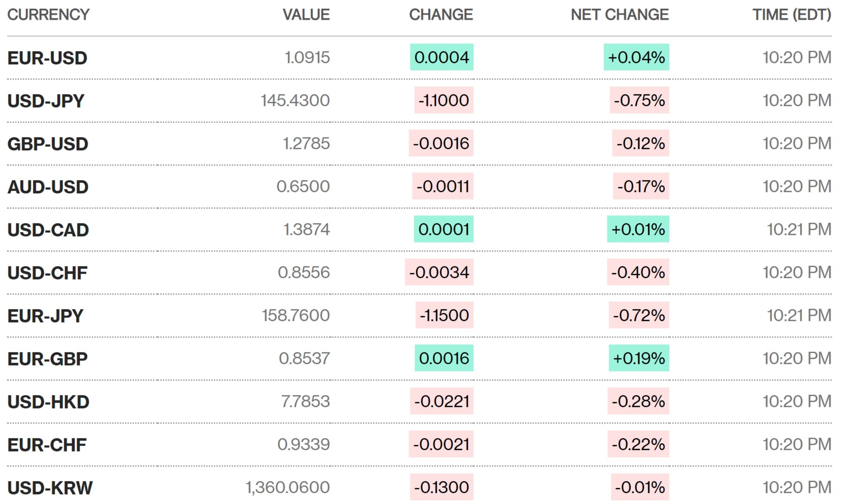The height and width of the screenshot is (504, 841).
Task: Click the TIME (EDT) column header
Action: 792,15
